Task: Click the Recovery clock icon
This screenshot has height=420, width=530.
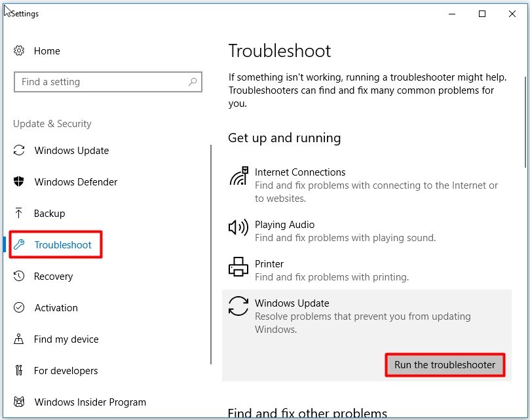Action: [x=19, y=276]
